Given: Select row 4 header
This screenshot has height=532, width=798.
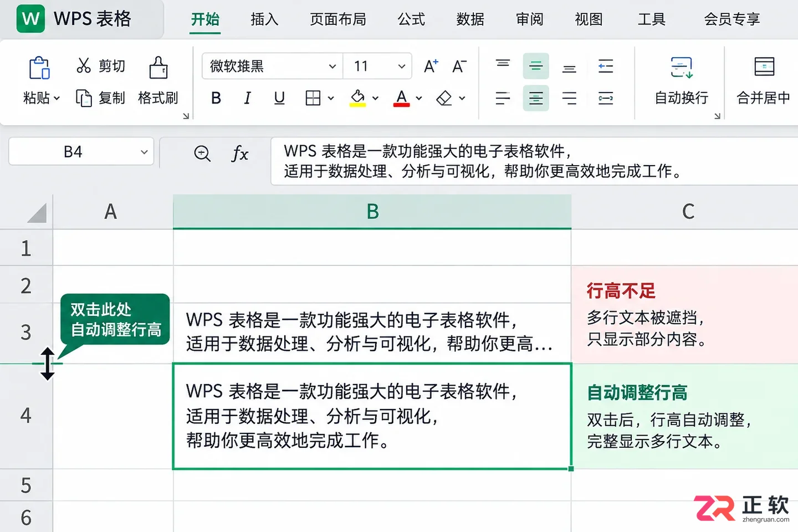Looking at the screenshot, I should point(26,416).
